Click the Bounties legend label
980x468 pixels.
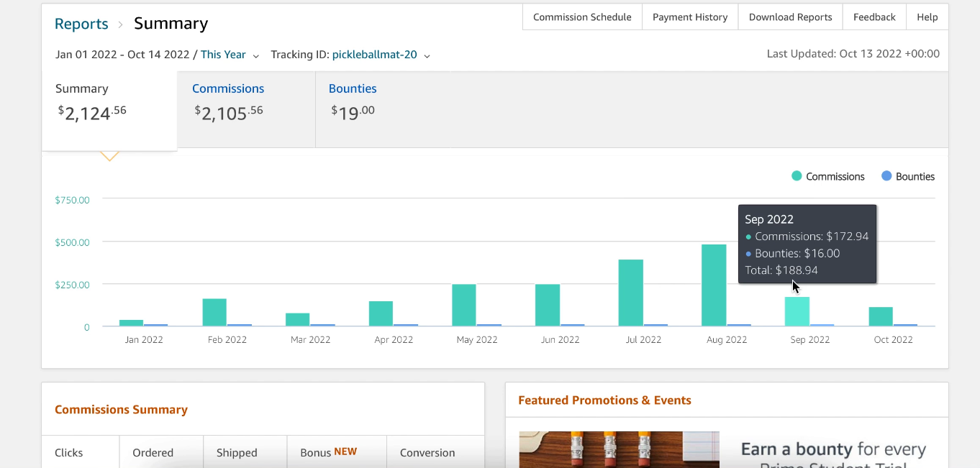coord(915,177)
